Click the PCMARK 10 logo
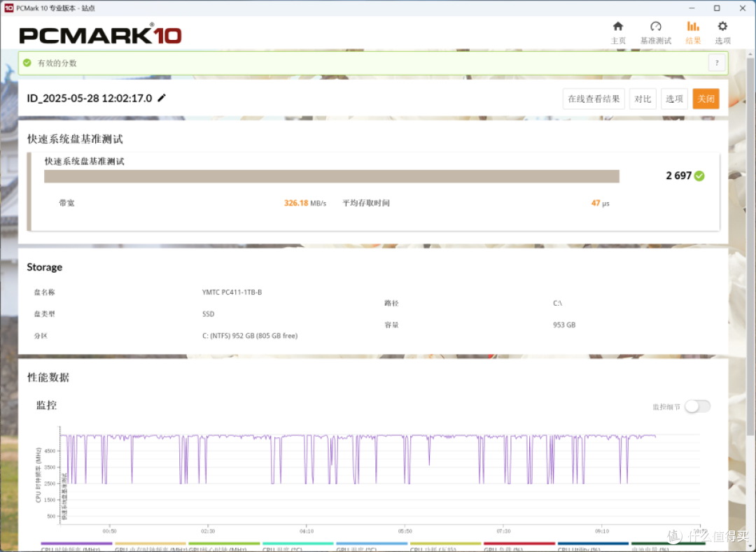 [x=100, y=35]
